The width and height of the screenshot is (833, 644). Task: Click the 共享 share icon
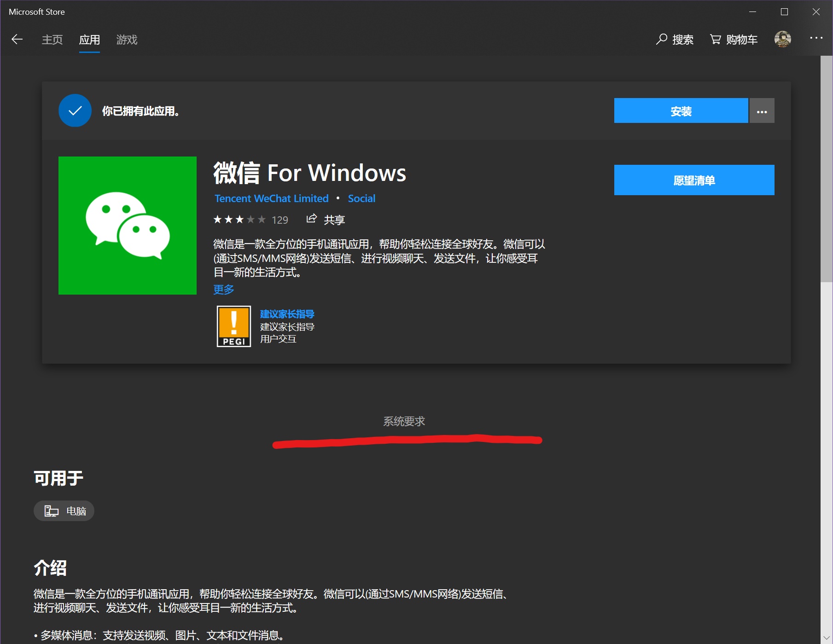click(x=312, y=219)
